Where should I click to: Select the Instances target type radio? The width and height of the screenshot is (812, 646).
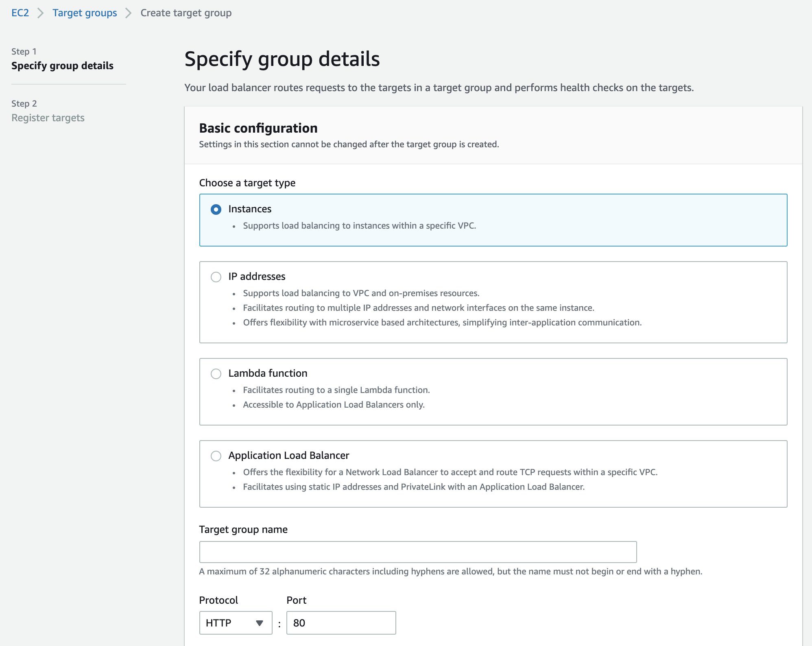[216, 210]
